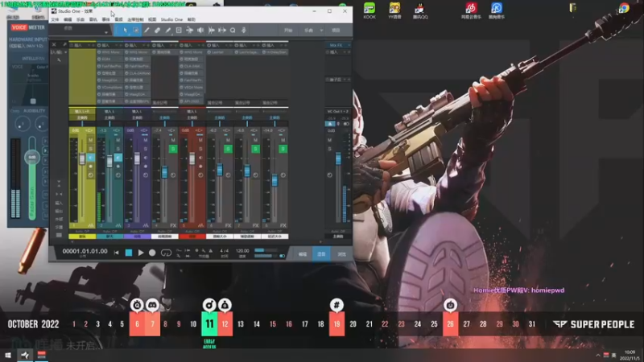This screenshot has height=362, width=644.
Task: Open toolbar parameter dropdown arrow at left
Action: (106, 32)
